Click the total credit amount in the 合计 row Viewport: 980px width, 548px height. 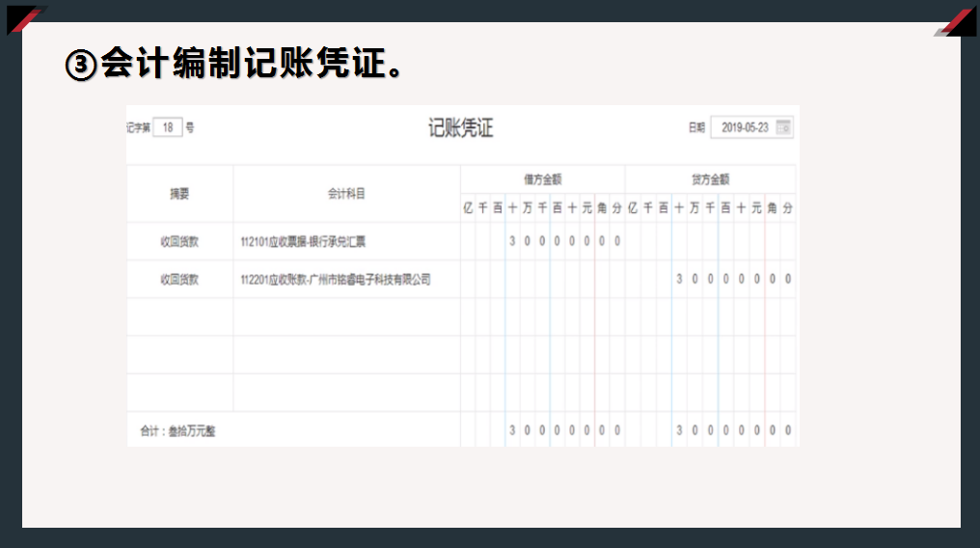pyautogui.click(x=733, y=430)
